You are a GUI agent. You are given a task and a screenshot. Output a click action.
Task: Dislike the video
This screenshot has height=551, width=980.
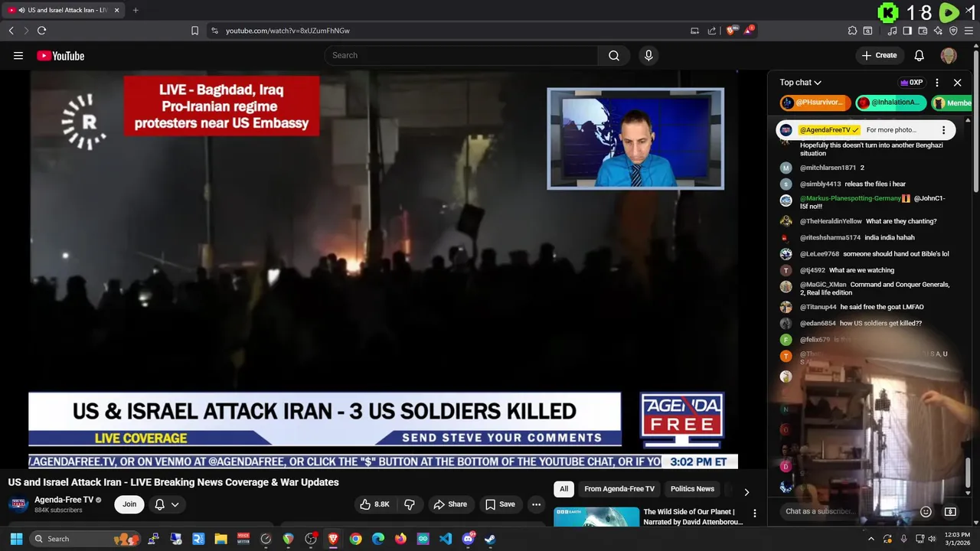[x=410, y=504]
